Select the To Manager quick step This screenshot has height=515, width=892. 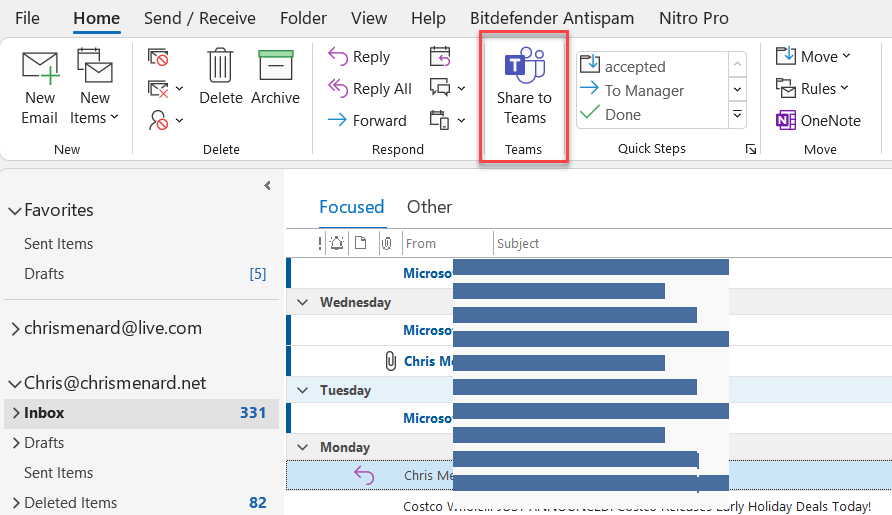click(x=644, y=90)
